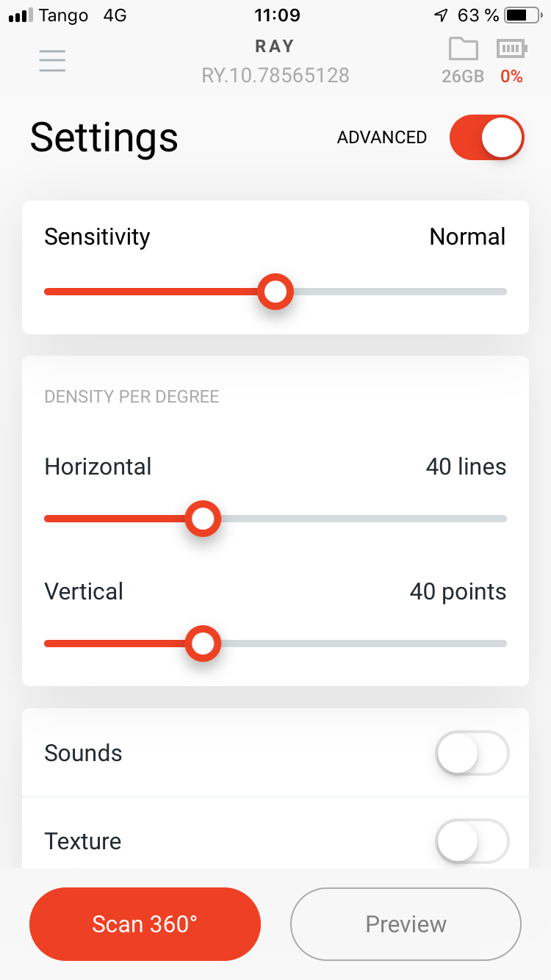Screen dimensions: 551x980
Task: Tap the location arrow status icon
Action: pyautogui.click(x=441, y=15)
